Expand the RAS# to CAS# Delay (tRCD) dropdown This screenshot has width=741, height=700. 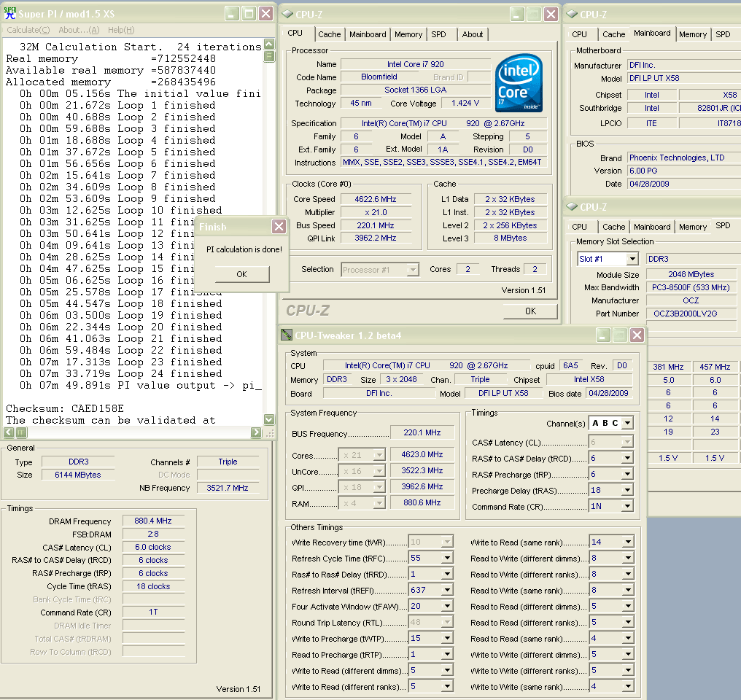click(x=627, y=458)
